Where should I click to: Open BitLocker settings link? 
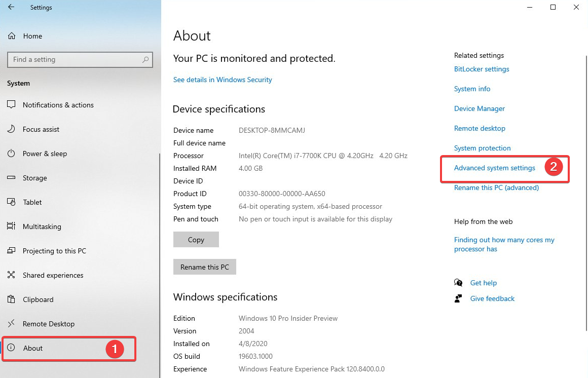coord(482,69)
